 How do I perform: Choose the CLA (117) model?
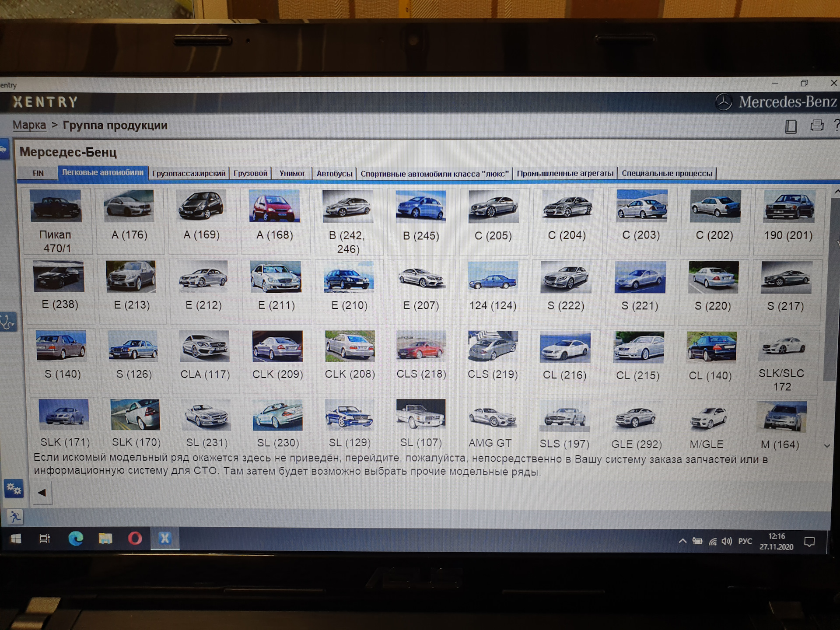[x=204, y=346]
